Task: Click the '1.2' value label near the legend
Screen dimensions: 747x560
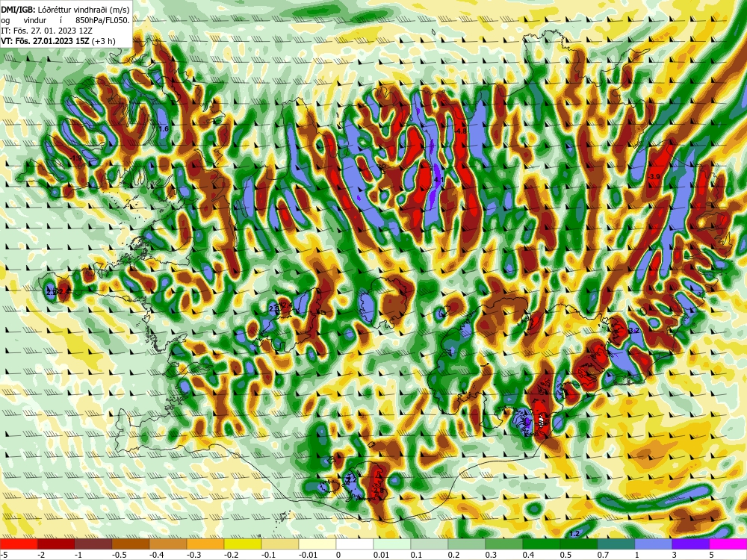Action: tap(574, 534)
